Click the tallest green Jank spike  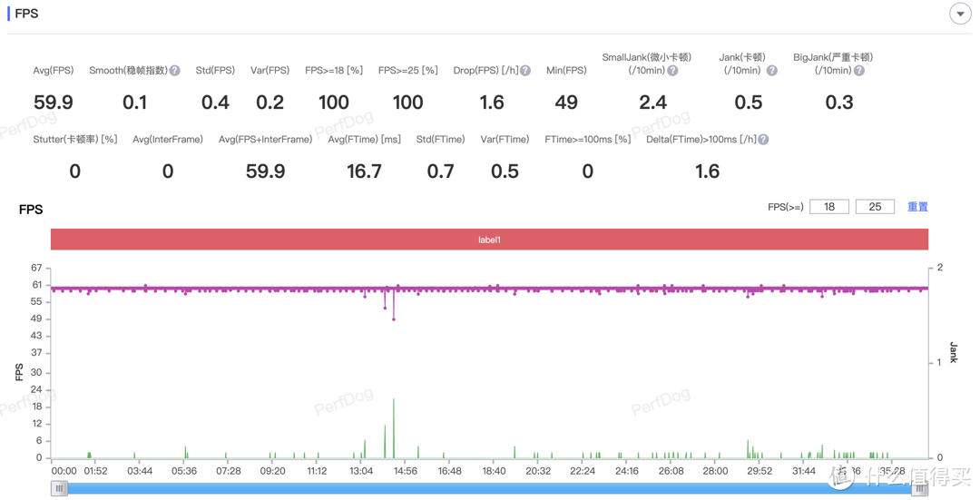click(x=394, y=428)
